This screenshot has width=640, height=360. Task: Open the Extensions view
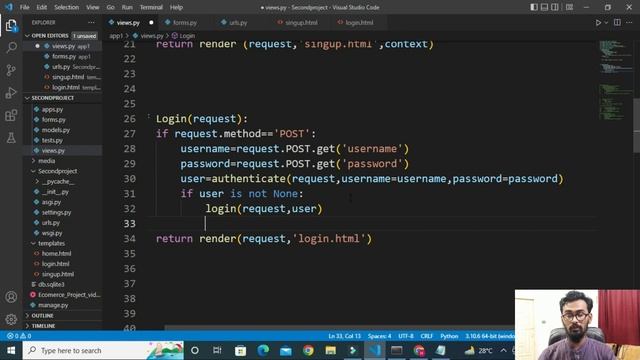tap(11, 116)
